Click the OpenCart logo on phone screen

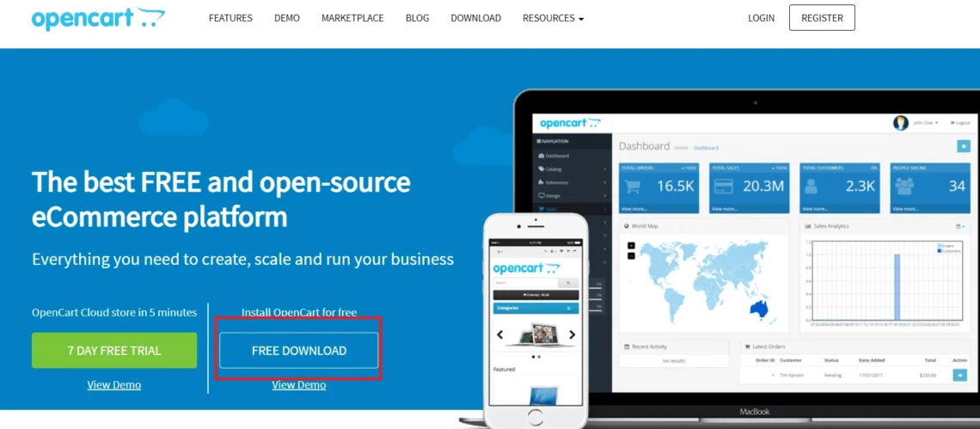click(526, 269)
